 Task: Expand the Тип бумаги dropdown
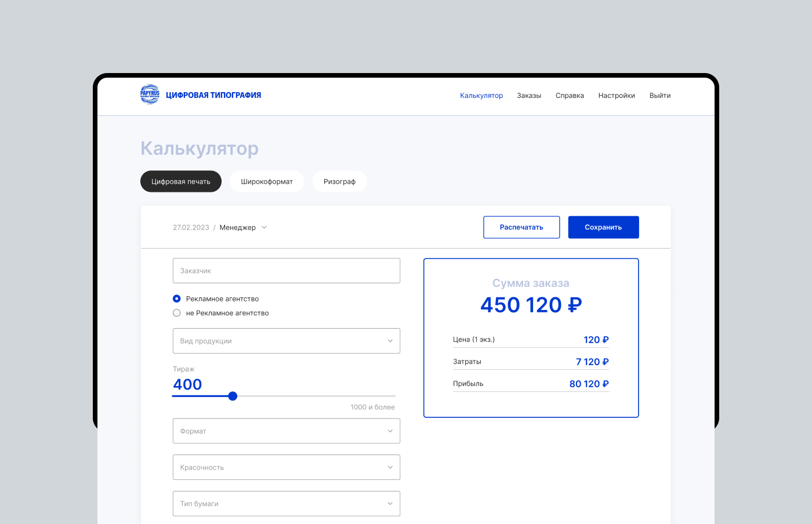coord(287,504)
